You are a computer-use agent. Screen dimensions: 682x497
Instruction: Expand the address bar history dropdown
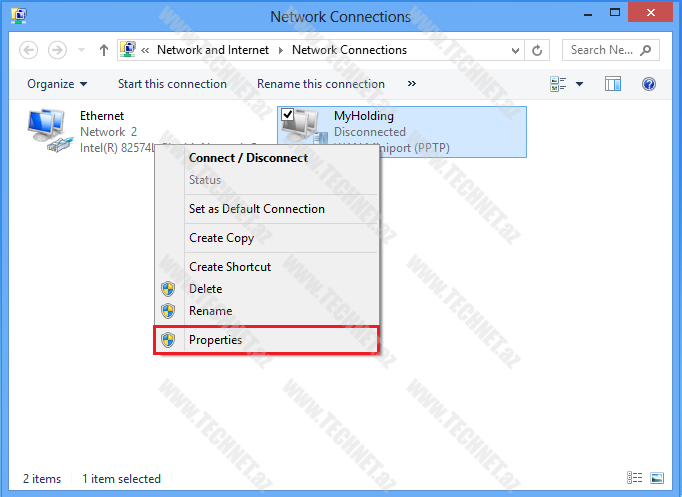pyautogui.click(x=515, y=50)
